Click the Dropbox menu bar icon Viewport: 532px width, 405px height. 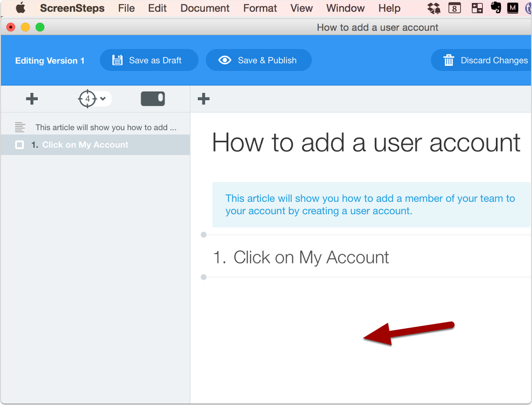click(x=433, y=8)
